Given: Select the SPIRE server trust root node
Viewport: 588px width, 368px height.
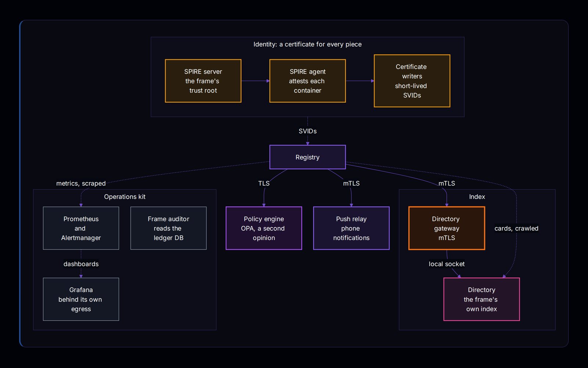Looking at the screenshot, I should [x=203, y=81].
